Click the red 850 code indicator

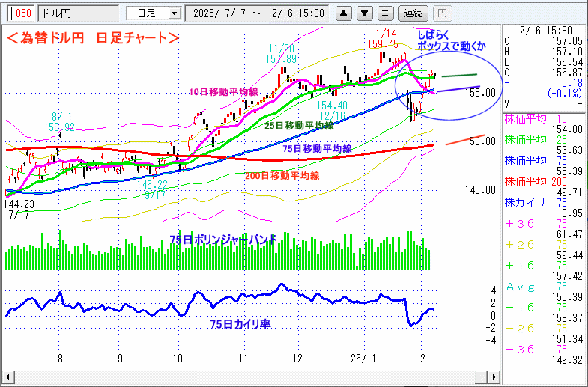pyautogui.click(x=23, y=13)
